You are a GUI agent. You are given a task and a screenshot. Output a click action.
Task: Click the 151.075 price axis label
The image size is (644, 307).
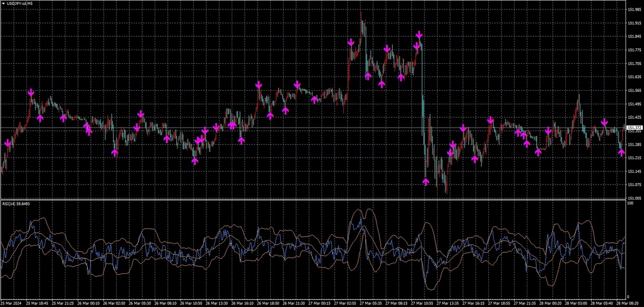pyautogui.click(x=634, y=185)
